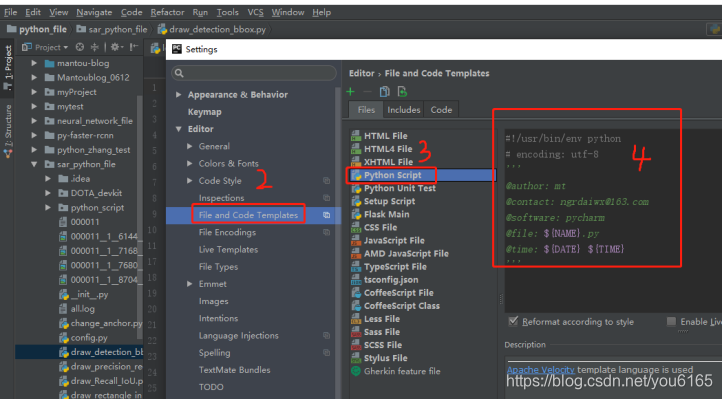Select change_anchor.py in project tree
The width and height of the screenshot is (723, 400).
coord(101,323)
